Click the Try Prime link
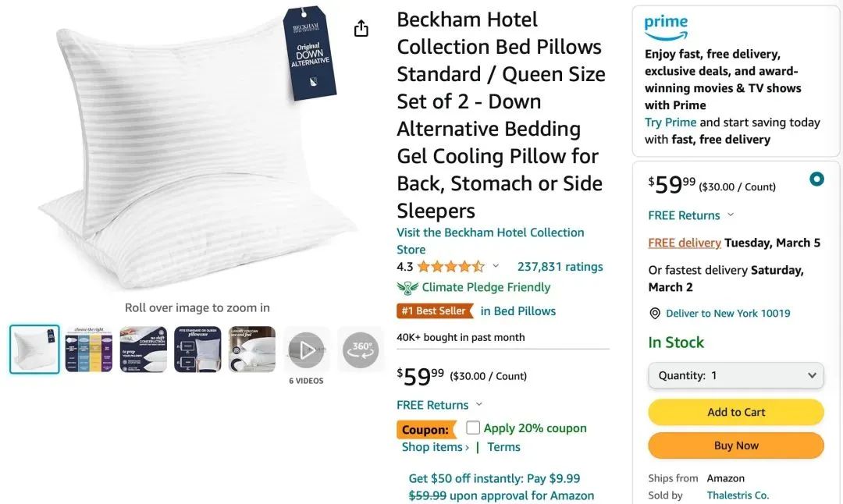The height and width of the screenshot is (504, 843). 670,122
